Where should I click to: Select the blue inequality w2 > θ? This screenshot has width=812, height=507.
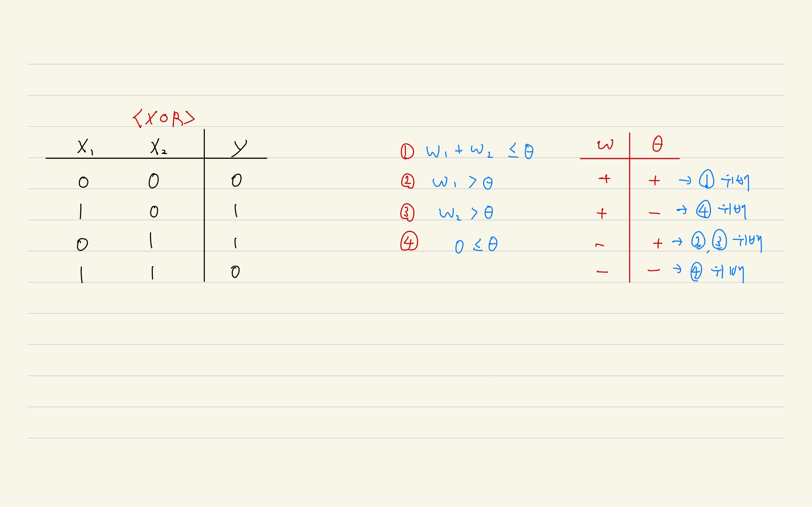(466, 213)
